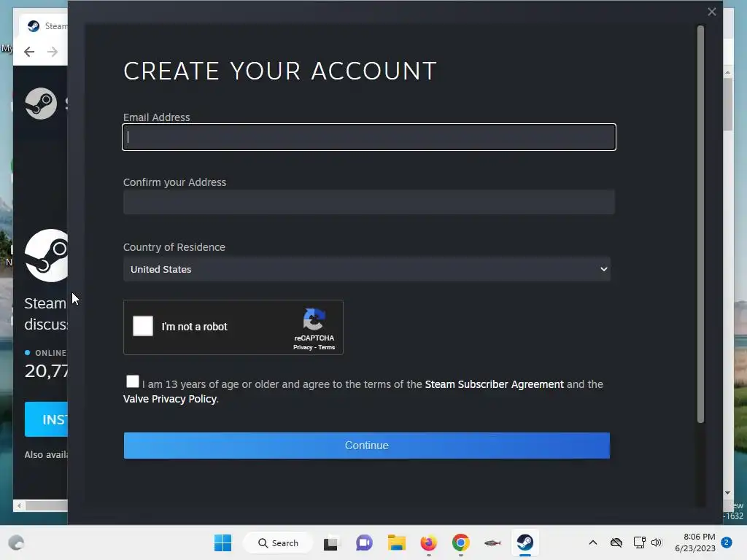Open the Valve Privacy Policy link
The height and width of the screenshot is (560, 747).
pyautogui.click(x=169, y=399)
